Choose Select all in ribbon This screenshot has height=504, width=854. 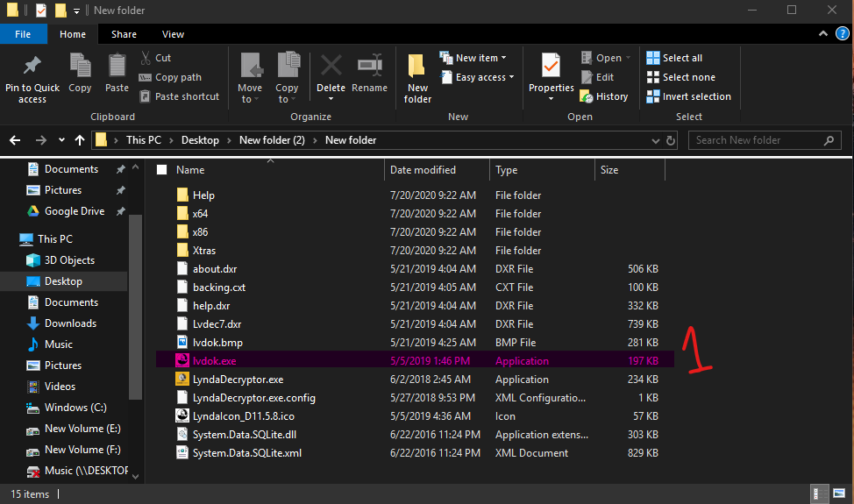coord(674,58)
